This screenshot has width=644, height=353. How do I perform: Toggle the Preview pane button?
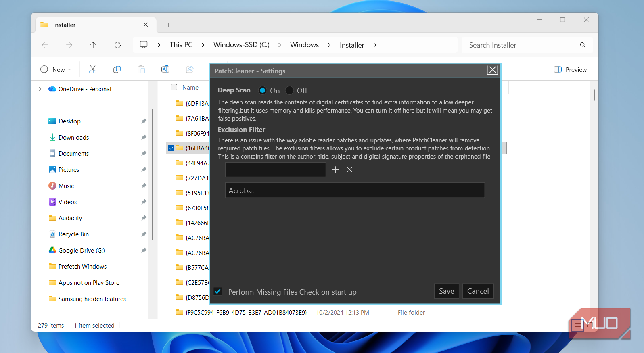[570, 69]
